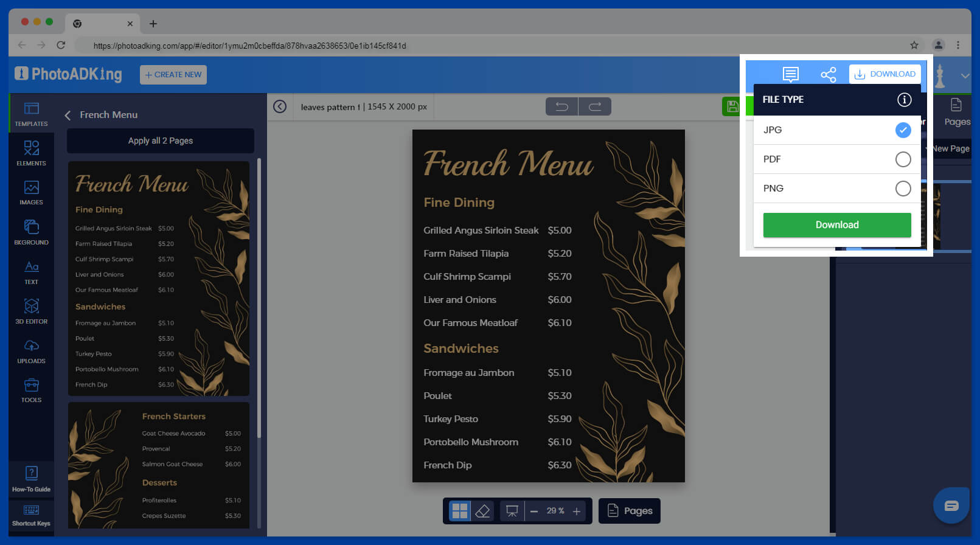Screen dimensions: 980x545
Task: Select Sandwiches heading on canvas
Action: tap(461, 349)
